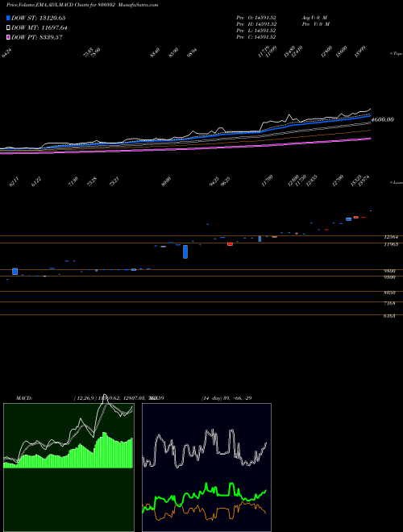Select the DOW ST: 13120.65 label
The width and height of the screenshot is (403, 532).
pyautogui.click(x=39, y=18)
